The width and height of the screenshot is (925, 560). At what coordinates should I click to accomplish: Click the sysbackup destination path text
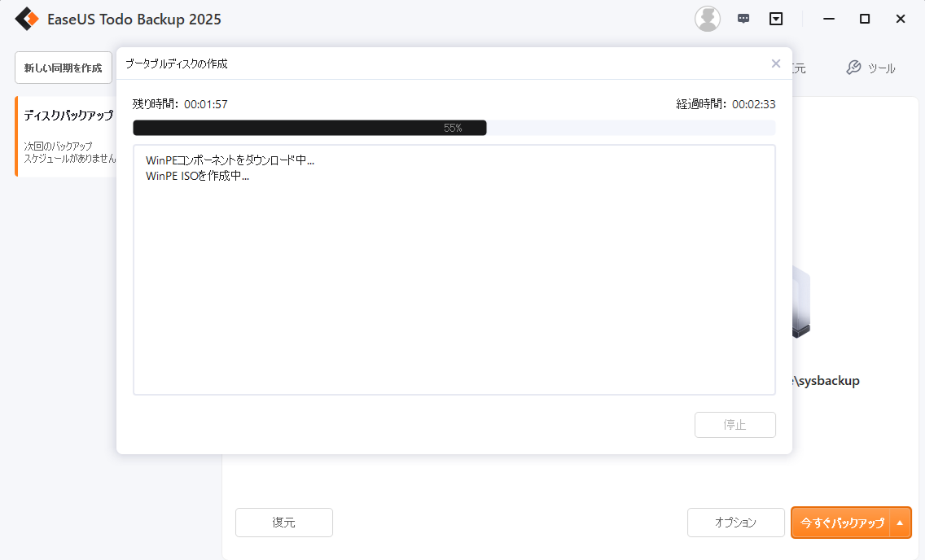point(826,381)
